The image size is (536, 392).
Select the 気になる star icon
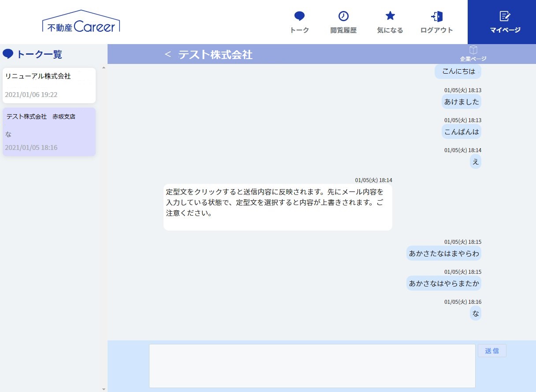(390, 16)
